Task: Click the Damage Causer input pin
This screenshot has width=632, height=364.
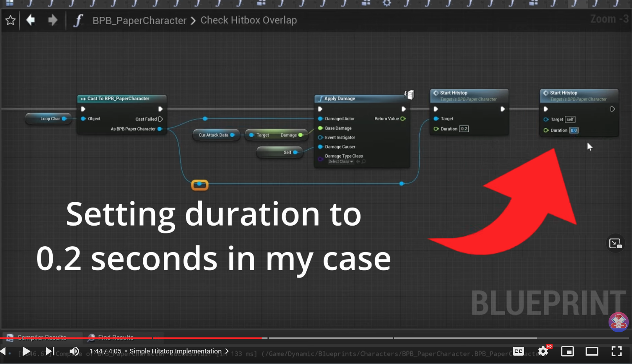Action: coord(320,147)
